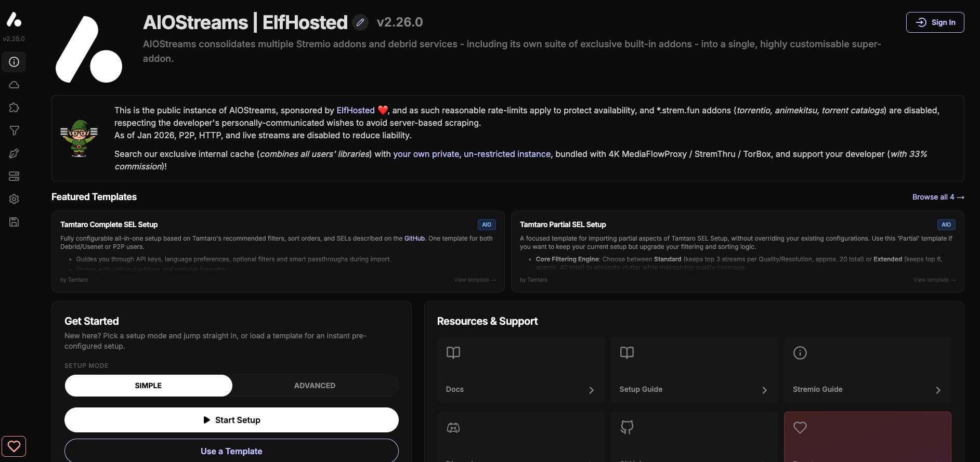The image size is (980, 462).
Task: Click the info icon on Stremio Guide card
Action: pos(800,353)
